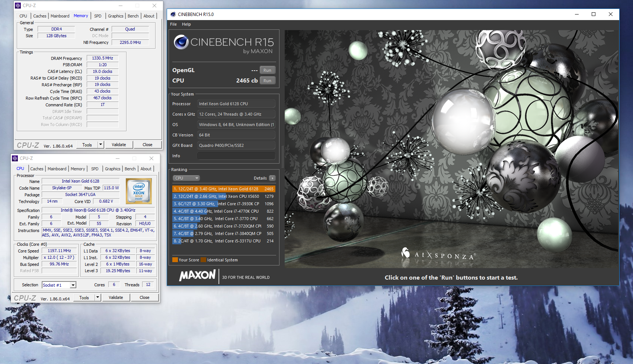Click the Cinebench app icon in the title bar
Screen dimensions: 633x364
tap(173, 15)
